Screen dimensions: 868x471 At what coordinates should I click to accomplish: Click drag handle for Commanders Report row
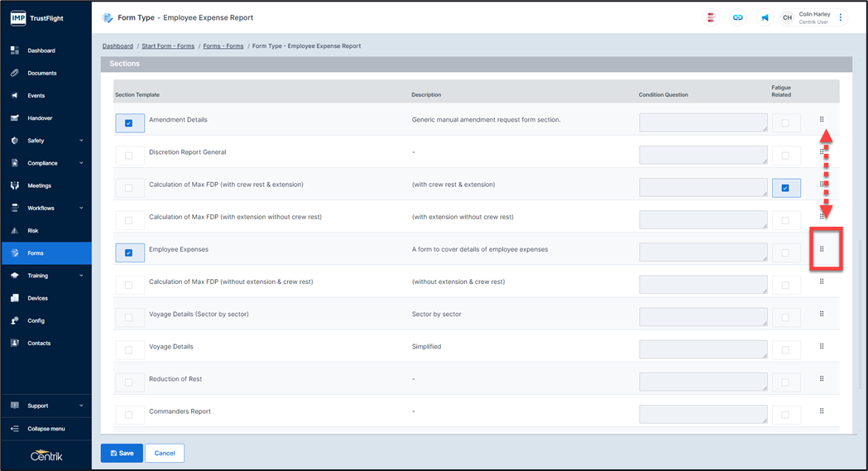point(822,411)
